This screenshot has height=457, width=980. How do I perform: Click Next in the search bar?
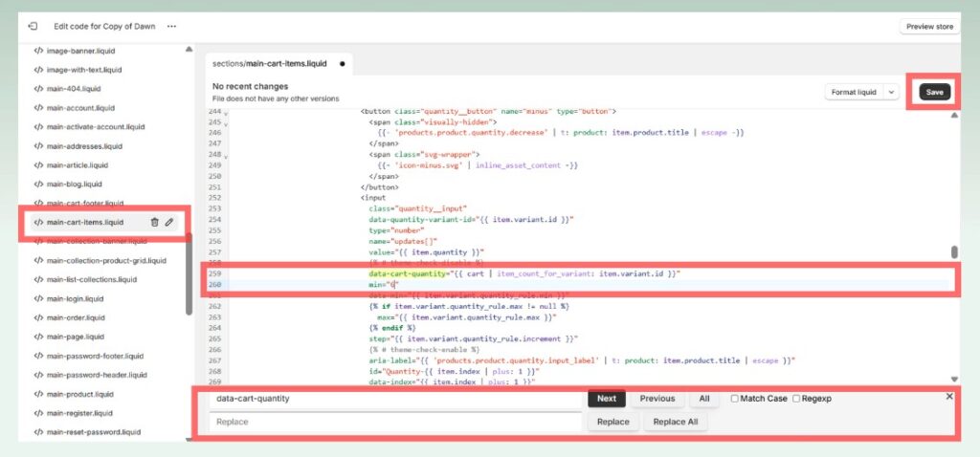[606, 399]
